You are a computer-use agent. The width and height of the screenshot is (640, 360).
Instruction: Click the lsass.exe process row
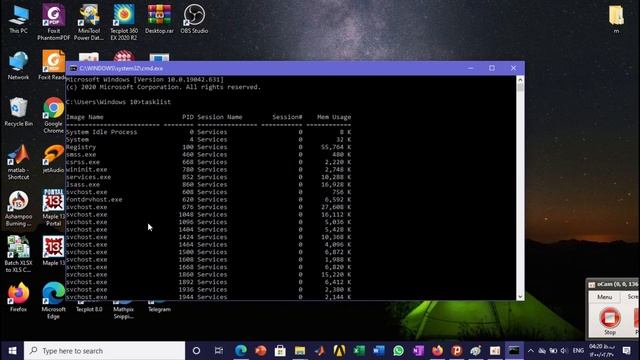[x=208, y=184]
